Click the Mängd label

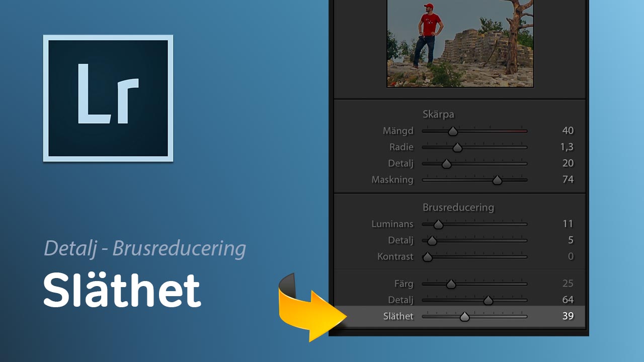[x=398, y=131]
